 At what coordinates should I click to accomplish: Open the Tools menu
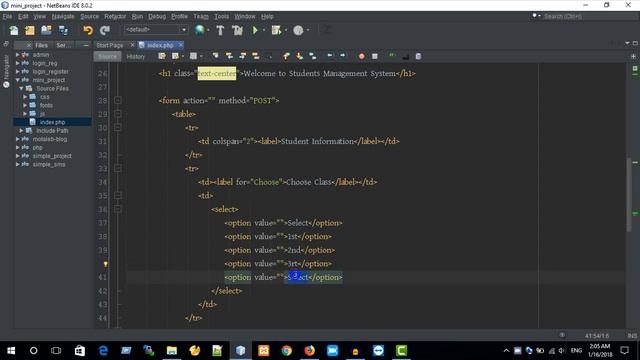(x=221, y=17)
